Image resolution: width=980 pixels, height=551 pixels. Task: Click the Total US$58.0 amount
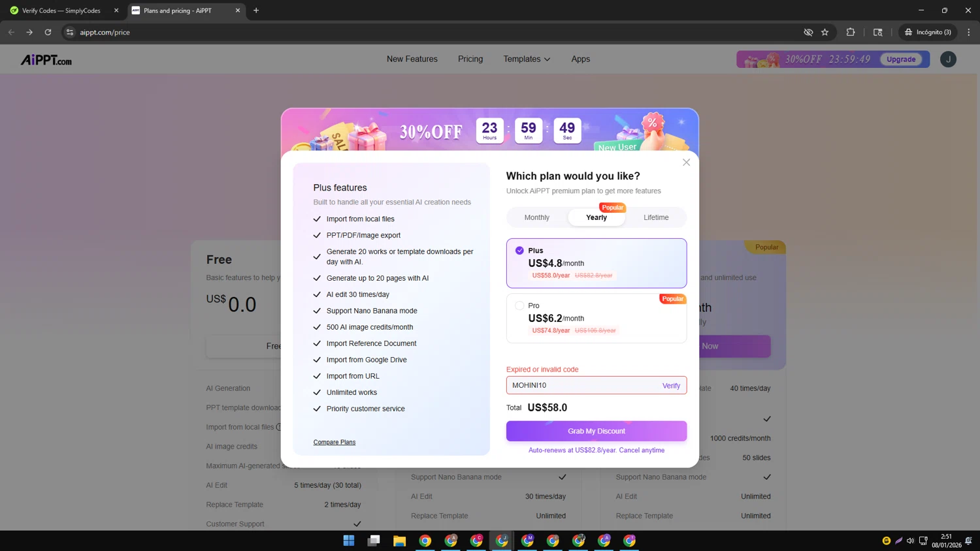pos(547,407)
